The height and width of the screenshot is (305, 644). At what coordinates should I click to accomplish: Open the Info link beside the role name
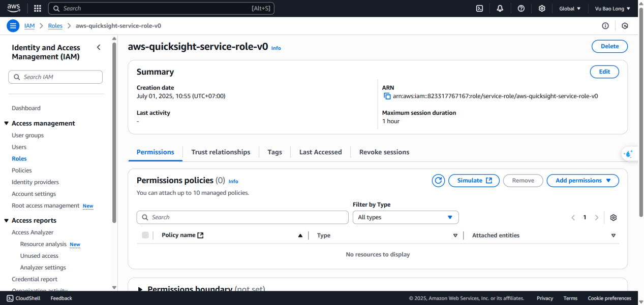276,48
